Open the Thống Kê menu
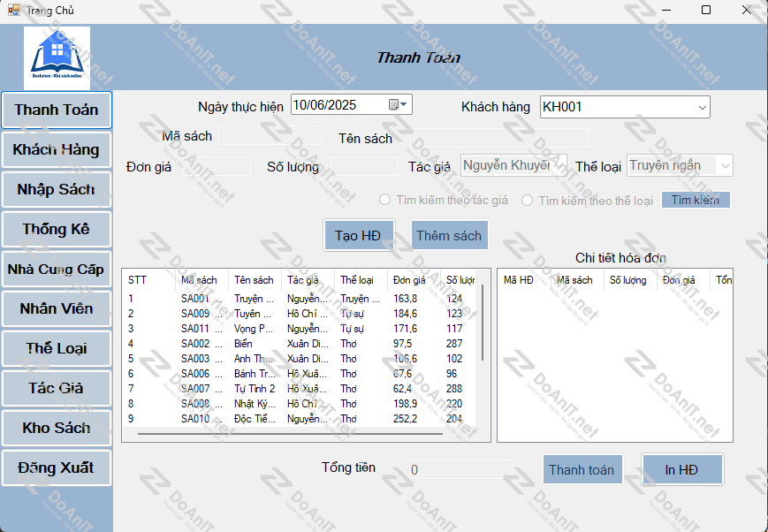Image resolution: width=768 pixels, height=532 pixels. 57,230
